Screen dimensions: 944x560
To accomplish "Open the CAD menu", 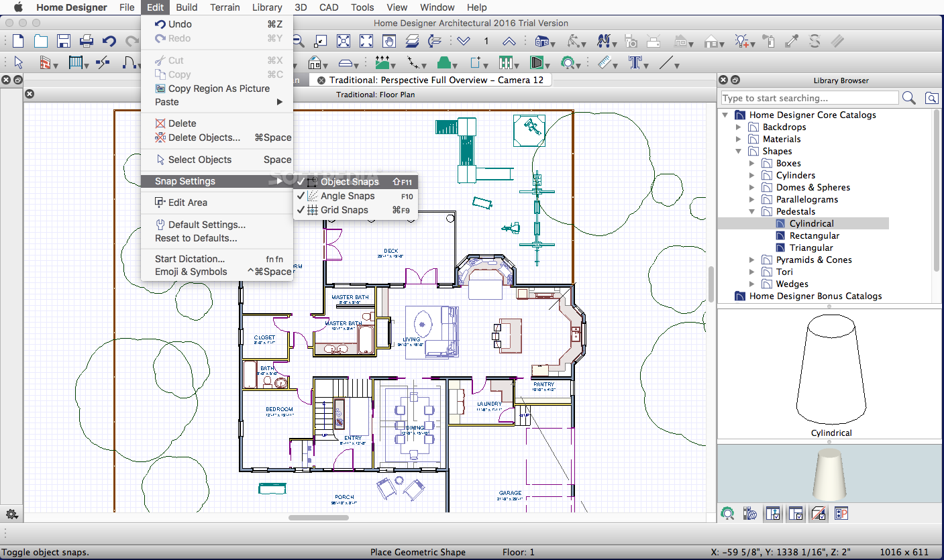I will pos(329,7).
